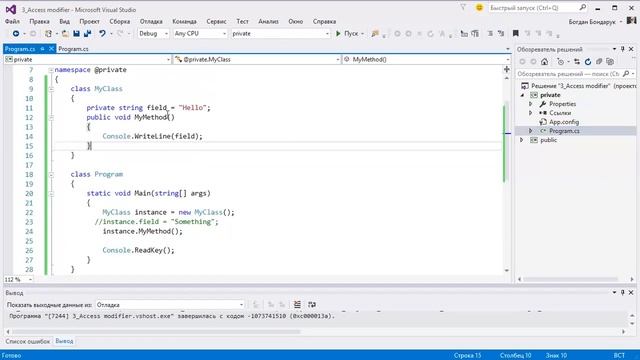Undo the last edit with Undo icon

(102, 33)
